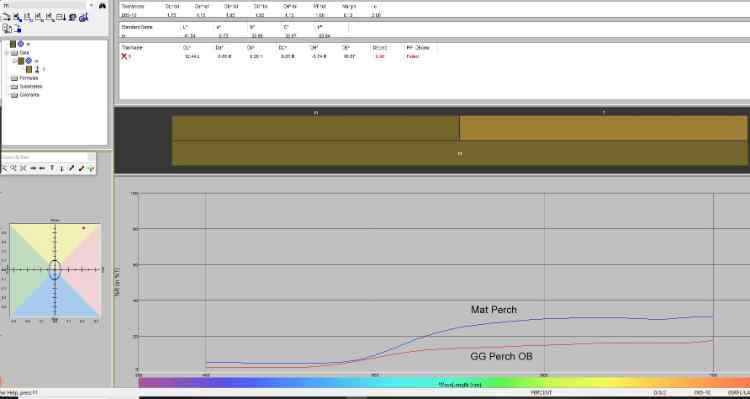The height and width of the screenshot is (399, 750).
Task: Click the red X fail icon in trial row
Action: point(124,56)
